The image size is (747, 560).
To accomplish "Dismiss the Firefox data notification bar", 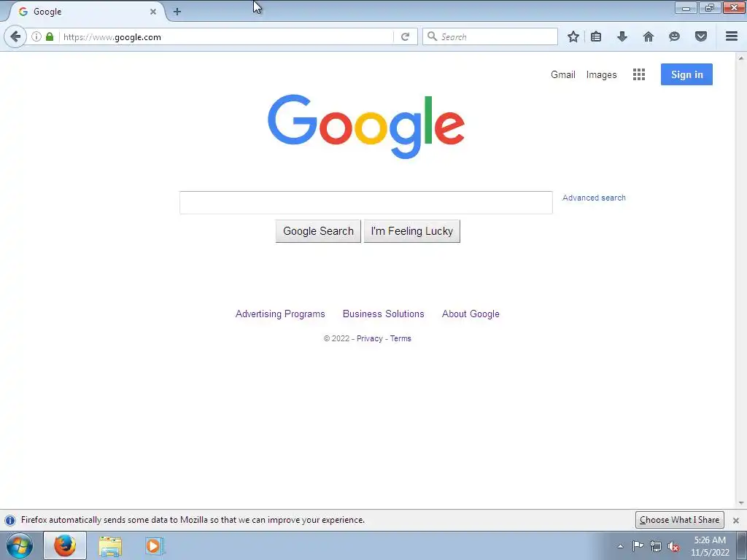I will coord(736,520).
